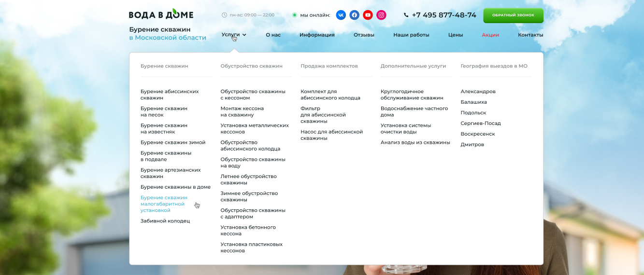Image resolution: width=644 pixels, height=275 pixels.
Task: Click the пн-вс: 09:00 — 22:00 hours text
Action: [x=252, y=15]
